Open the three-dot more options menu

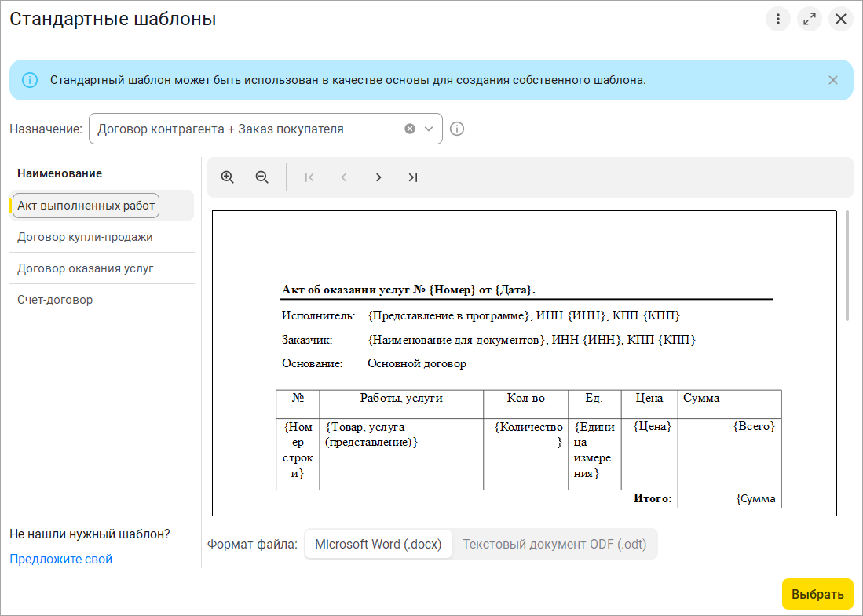click(777, 19)
